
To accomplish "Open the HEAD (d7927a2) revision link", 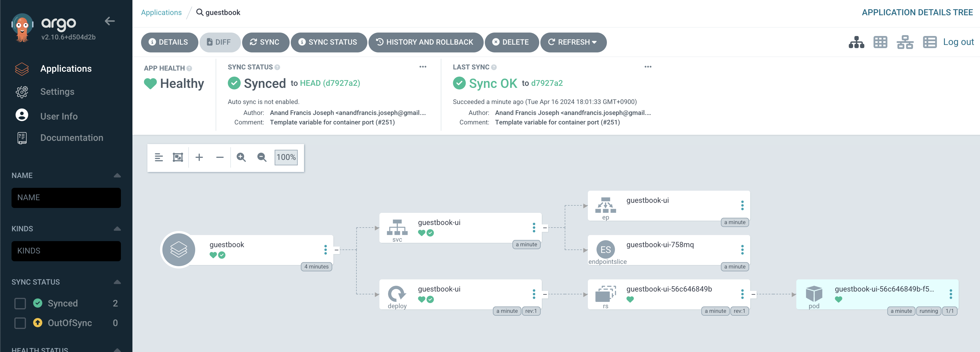I will click(x=330, y=83).
